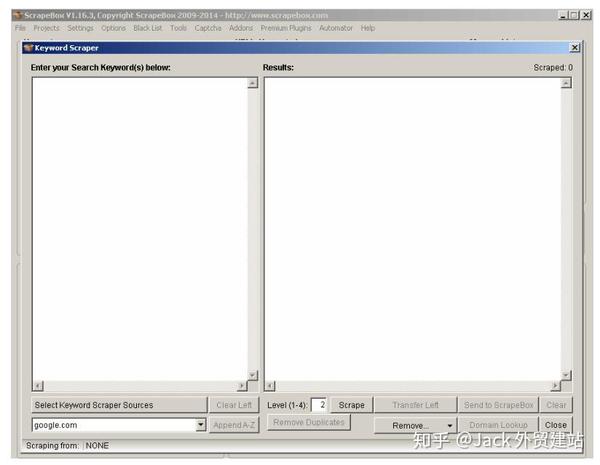Start scraping with the Scrape button
The height and width of the screenshot is (465, 600).
coord(351,405)
